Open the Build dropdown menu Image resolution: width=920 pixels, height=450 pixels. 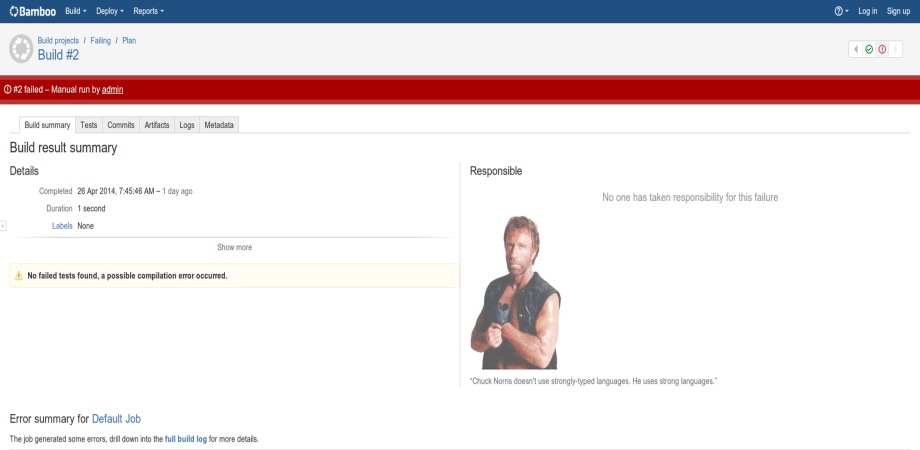(x=75, y=11)
